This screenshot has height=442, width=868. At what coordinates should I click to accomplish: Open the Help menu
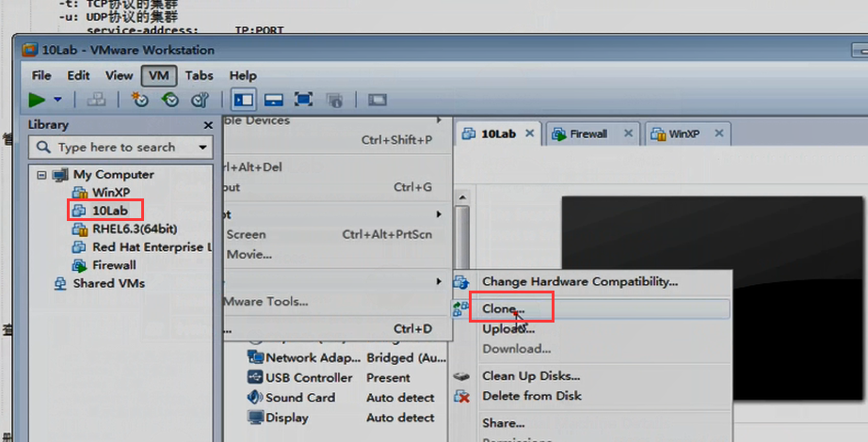coord(243,75)
